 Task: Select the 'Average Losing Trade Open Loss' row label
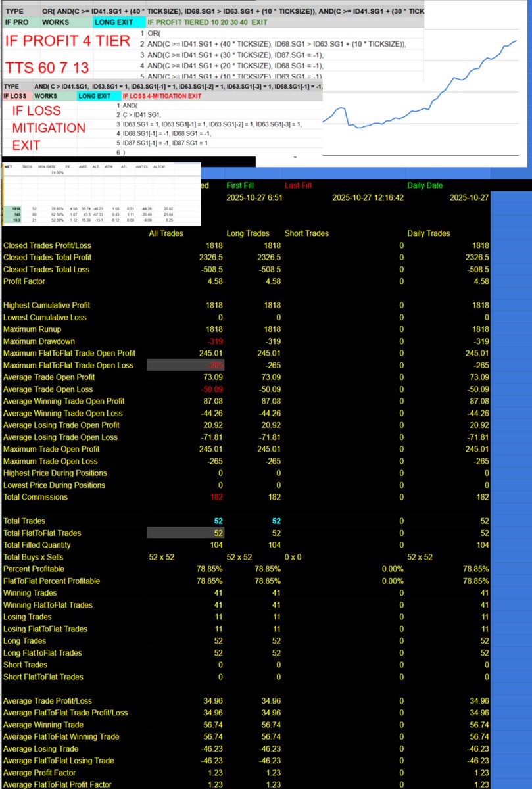[x=60, y=437]
